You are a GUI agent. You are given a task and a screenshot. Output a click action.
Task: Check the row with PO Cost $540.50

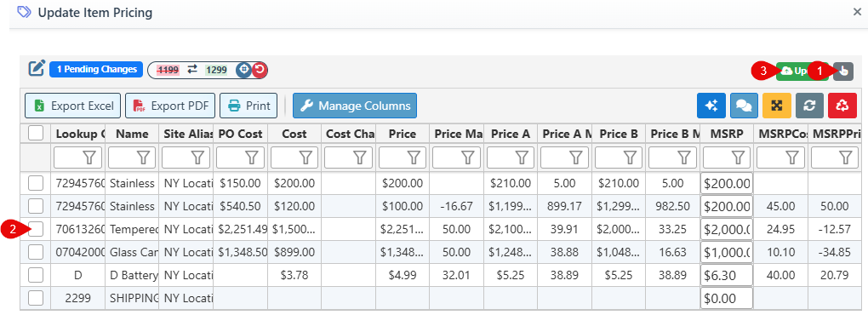pyautogui.click(x=36, y=206)
